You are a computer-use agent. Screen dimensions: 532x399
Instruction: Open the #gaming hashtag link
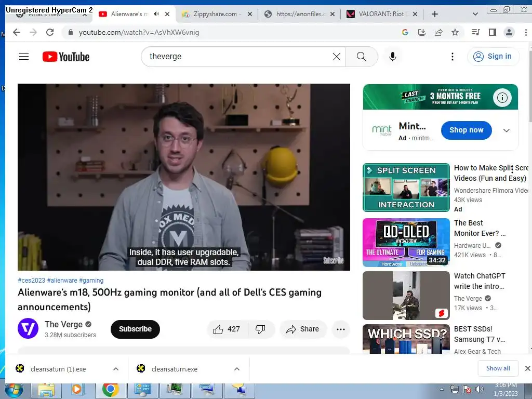[x=91, y=280]
